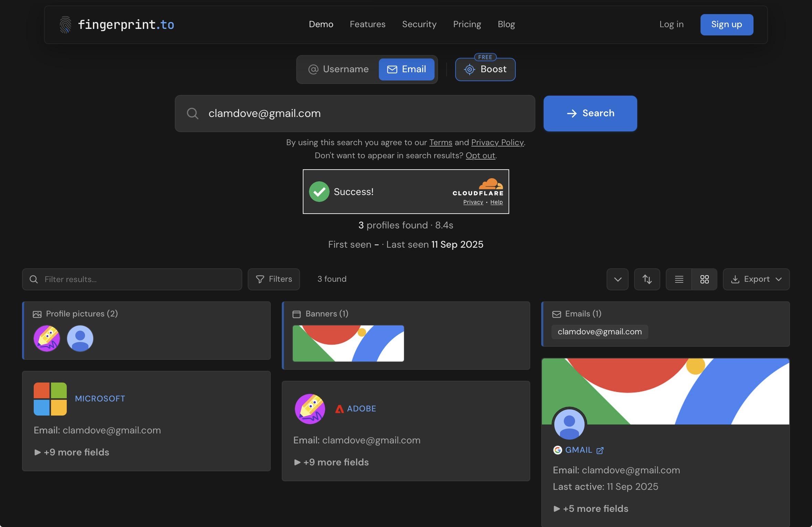Screen dimensions: 812x527
Task: Select the Email search mode
Action: 406,69
